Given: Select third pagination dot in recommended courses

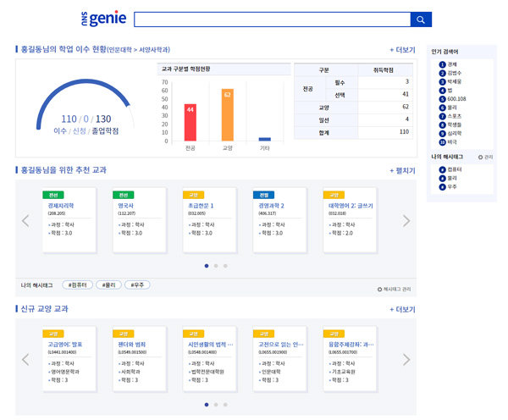Looking at the screenshot, I should 225,266.
